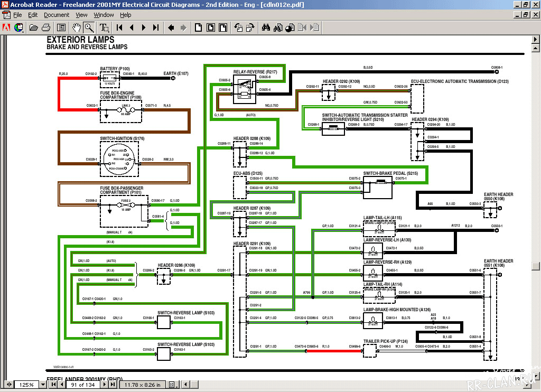Go to the last page with skip button
The width and height of the screenshot is (541, 392).
pyautogui.click(x=155, y=27)
